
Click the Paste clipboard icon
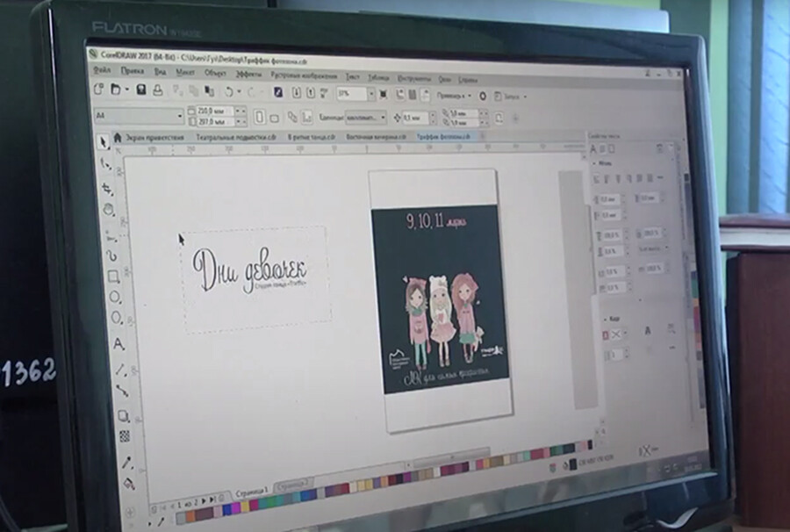pos(209,91)
